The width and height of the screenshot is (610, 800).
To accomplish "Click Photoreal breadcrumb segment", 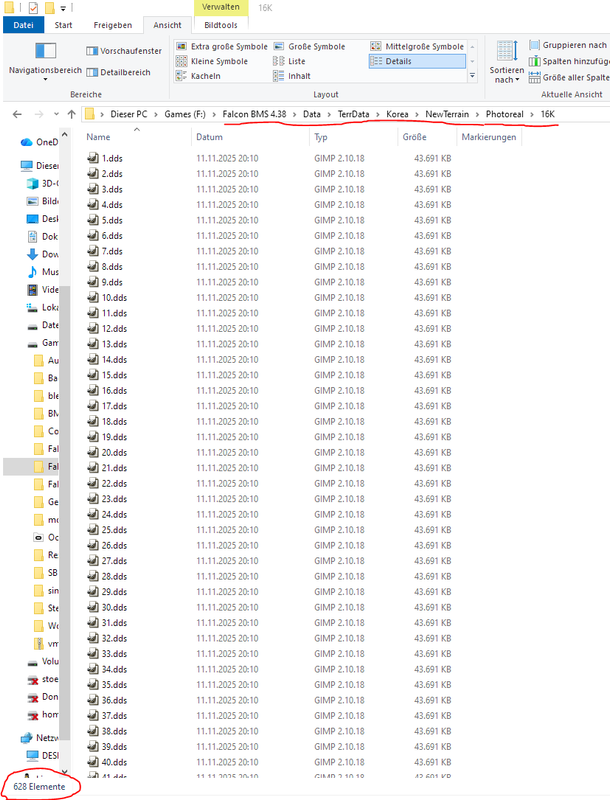I will tap(504, 114).
